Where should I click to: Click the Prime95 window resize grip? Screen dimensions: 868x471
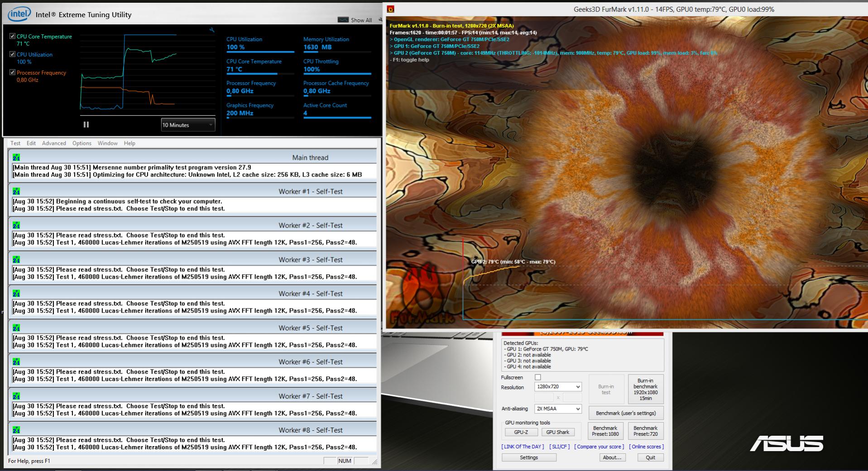coord(374,461)
